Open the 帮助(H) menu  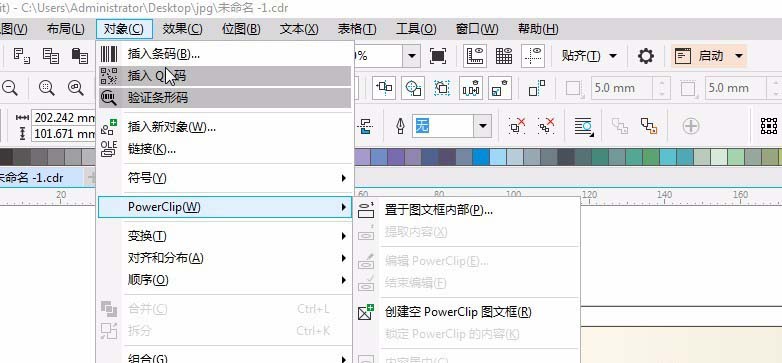538,29
